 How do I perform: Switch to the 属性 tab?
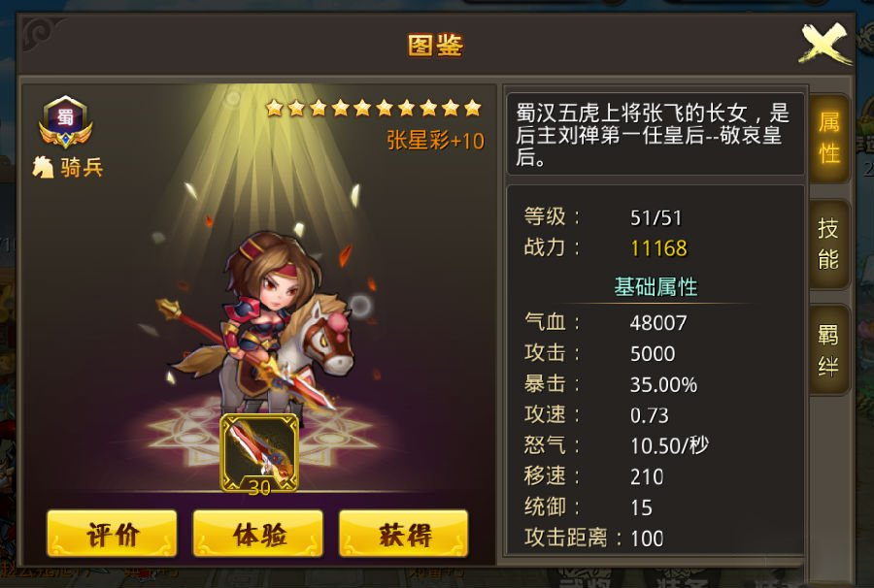coord(829,138)
